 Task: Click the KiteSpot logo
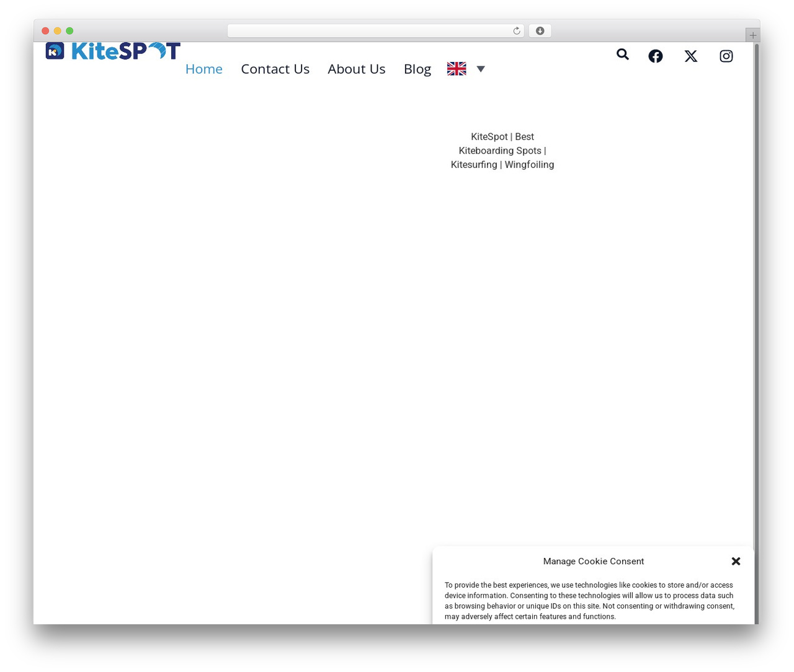(113, 51)
